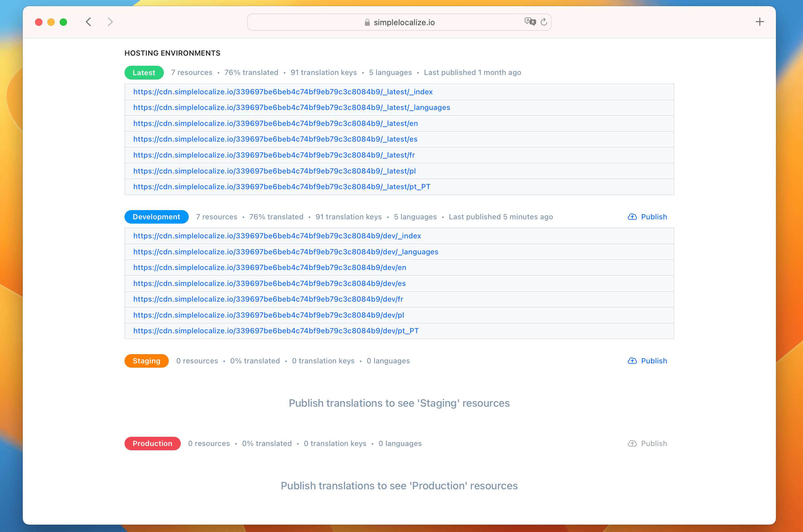803x532 pixels.
Task: Click the orange Staging environment badge
Action: (x=146, y=361)
